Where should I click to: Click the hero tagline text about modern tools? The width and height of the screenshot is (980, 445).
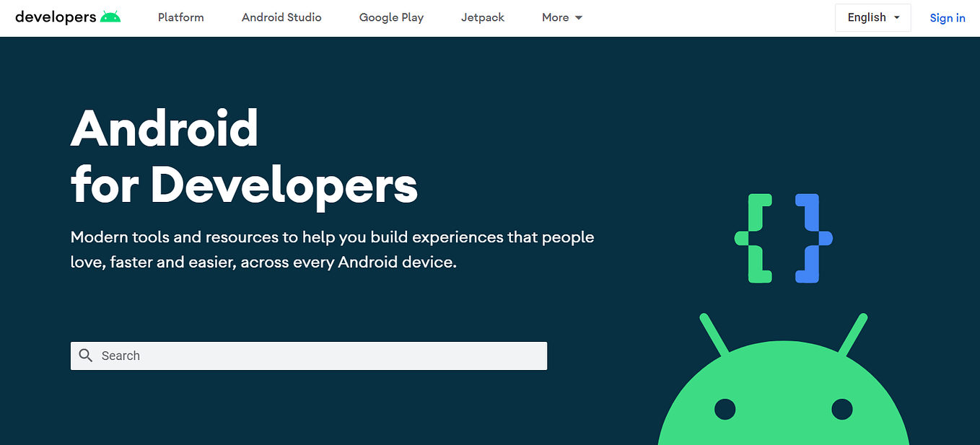[332, 249]
